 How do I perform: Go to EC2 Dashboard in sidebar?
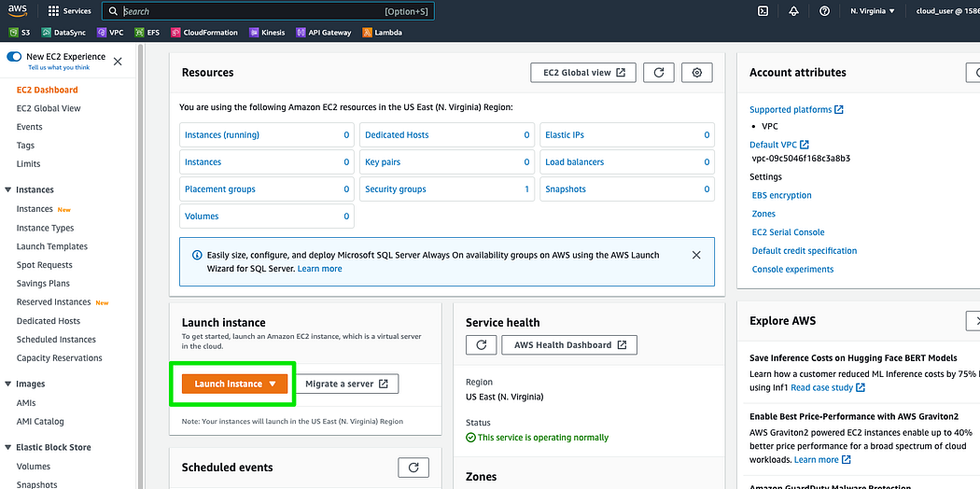[x=47, y=90]
